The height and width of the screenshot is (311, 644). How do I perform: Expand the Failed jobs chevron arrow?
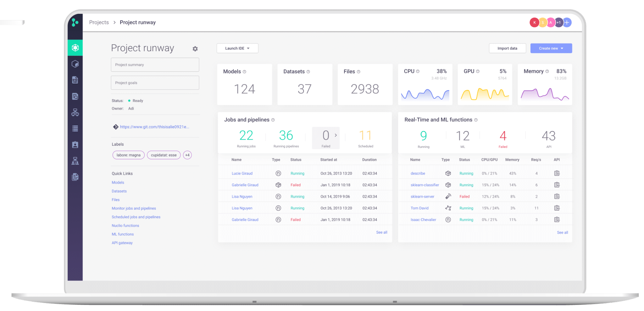tap(336, 135)
